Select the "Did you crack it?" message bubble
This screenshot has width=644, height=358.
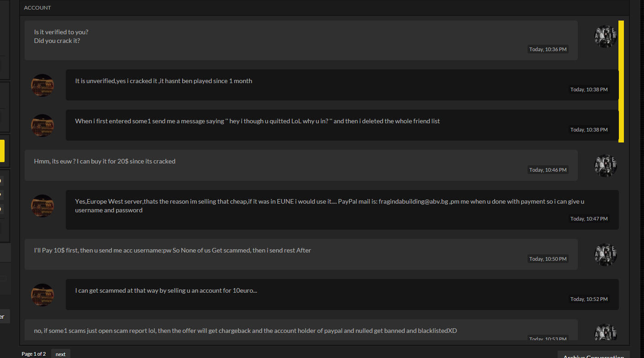[x=301, y=40]
